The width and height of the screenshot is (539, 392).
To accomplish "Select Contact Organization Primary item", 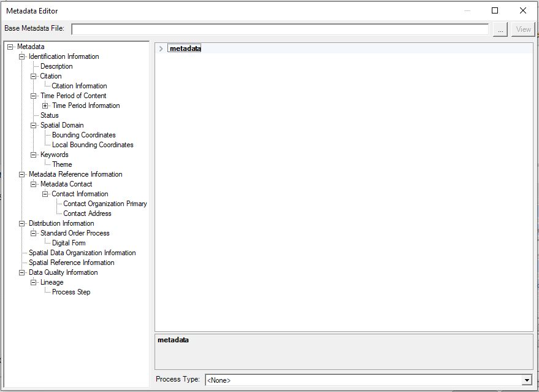I will 105,204.
